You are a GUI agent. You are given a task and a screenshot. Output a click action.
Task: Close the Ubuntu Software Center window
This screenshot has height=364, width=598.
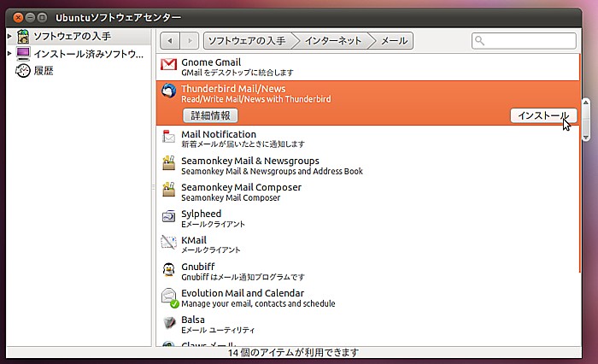click(x=18, y=17)
